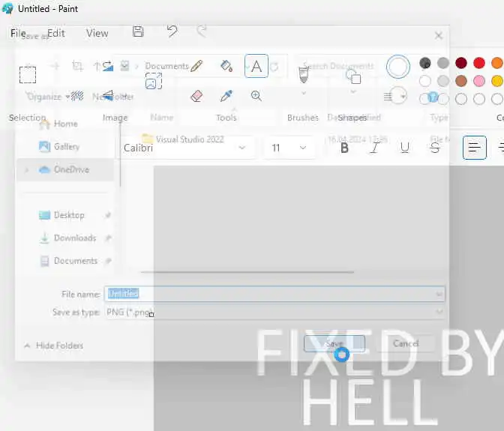Toggle Underline text formatting

(x=405, y=148)
